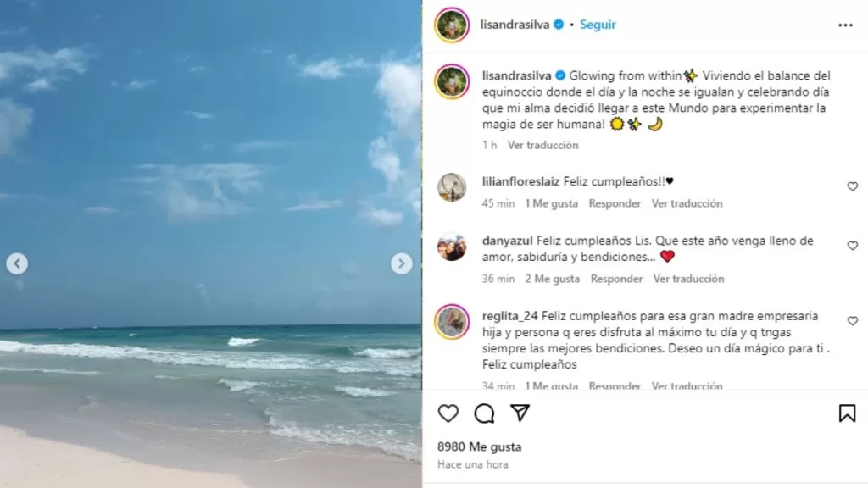Go to next photo arrow
The height and width of the screenshot is (488, 868).
click(x=401, y=263)
